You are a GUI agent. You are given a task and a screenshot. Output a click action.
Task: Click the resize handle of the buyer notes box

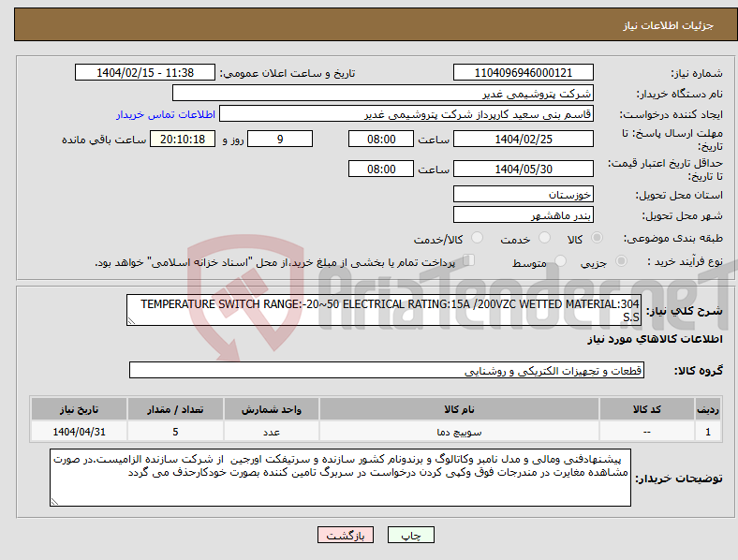click(x=54, y=502)
